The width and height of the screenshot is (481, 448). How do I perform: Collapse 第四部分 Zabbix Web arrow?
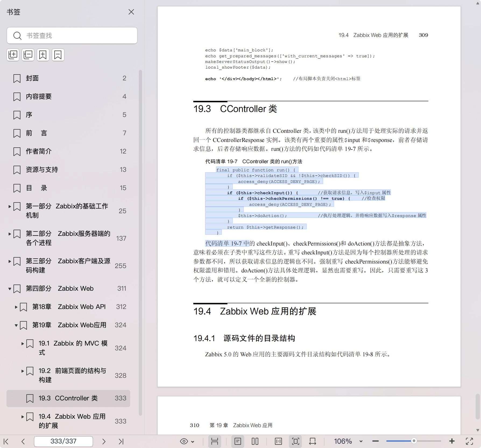click(10, 289)
